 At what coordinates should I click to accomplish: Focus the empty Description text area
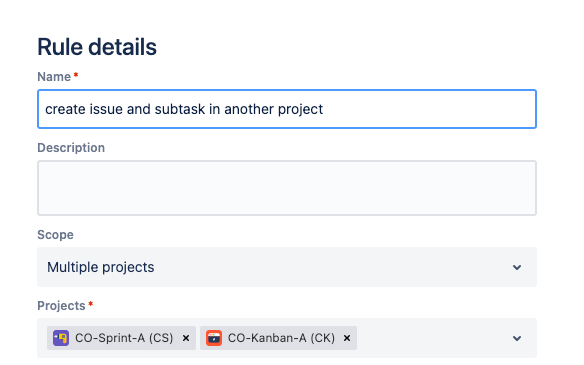click(x=287, y=188)
